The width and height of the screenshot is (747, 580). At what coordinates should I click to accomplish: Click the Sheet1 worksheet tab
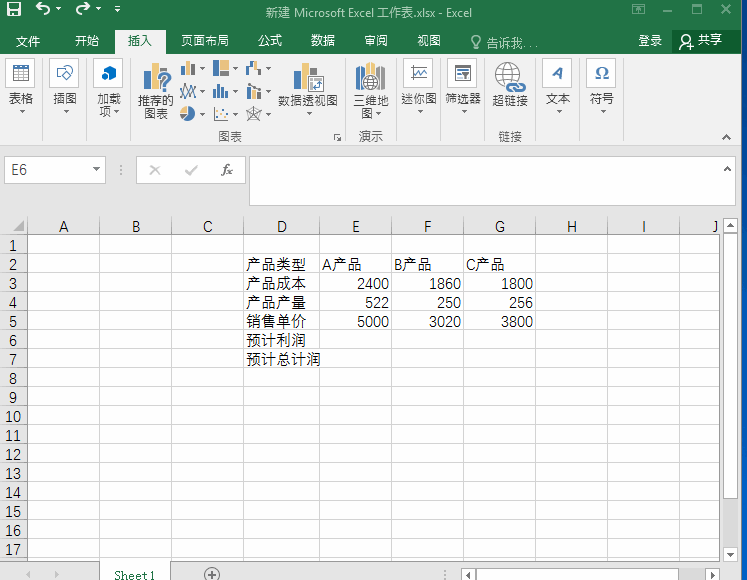135,574
